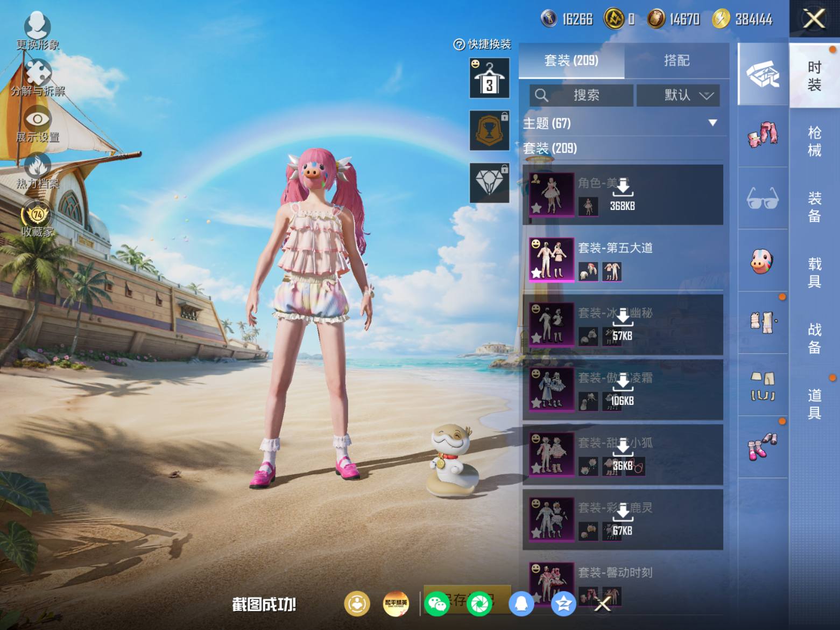840x630 pixels.
Task: Share screenshot to QQ
Action: [521, 604]
